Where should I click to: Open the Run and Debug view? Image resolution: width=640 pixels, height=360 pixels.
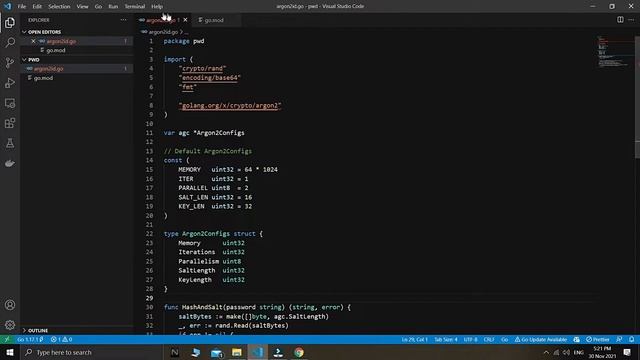coord(10,83)
